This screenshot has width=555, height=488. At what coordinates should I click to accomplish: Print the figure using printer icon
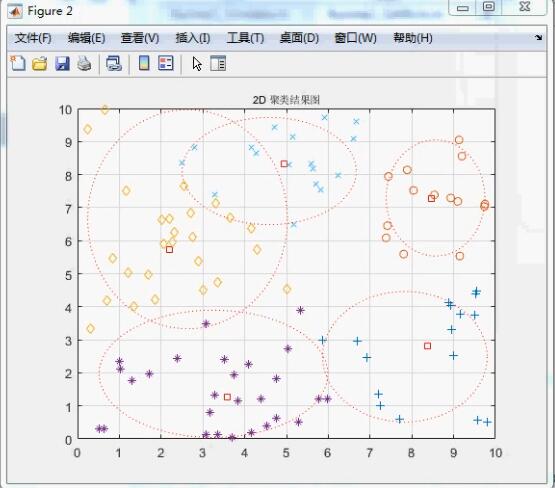coord(84,64)
